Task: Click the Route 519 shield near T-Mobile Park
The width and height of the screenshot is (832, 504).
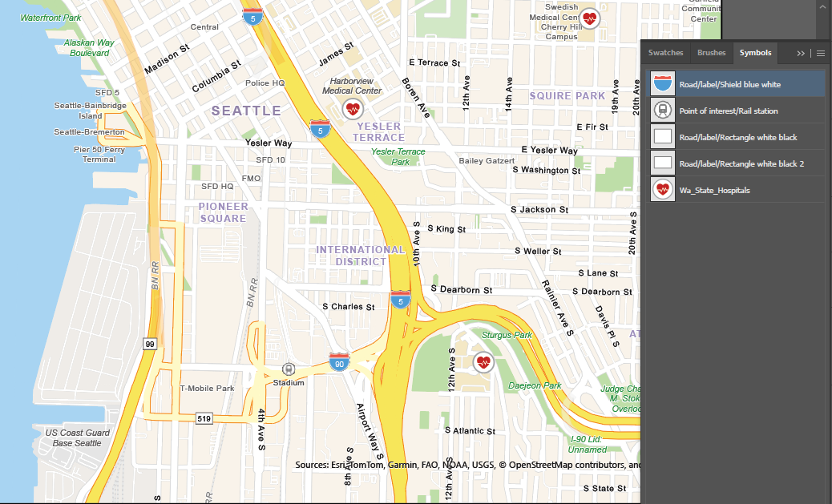Action: [205, 417]
